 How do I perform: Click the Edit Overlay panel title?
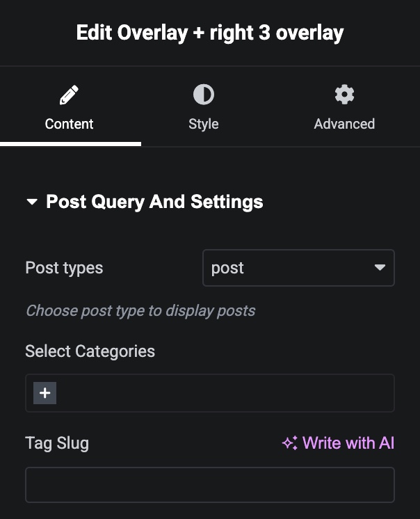coord(210,33)
